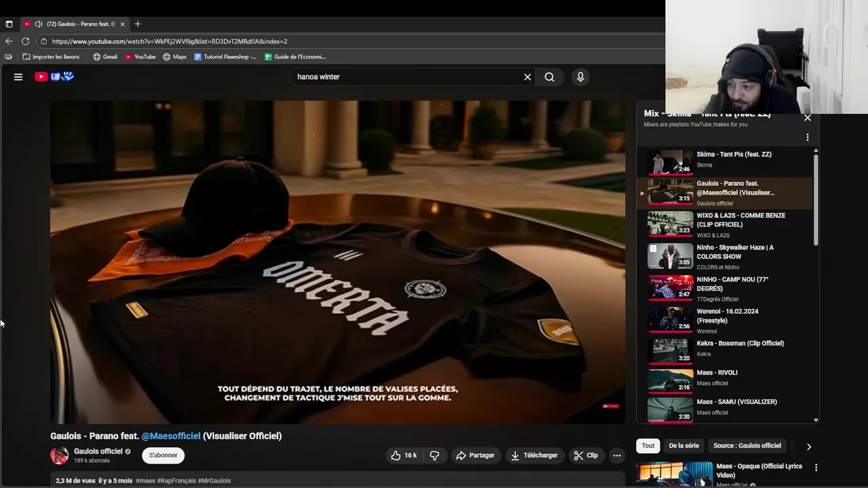Viewport: 868px width, 488px height.
Task: Reload the page
Action: [26, 41]
